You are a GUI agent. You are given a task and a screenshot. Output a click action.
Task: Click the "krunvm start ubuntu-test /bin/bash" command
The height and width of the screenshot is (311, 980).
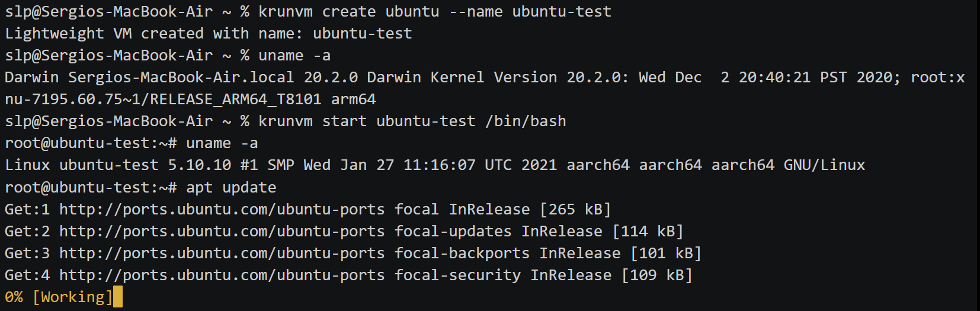click(x=412, y=121)
